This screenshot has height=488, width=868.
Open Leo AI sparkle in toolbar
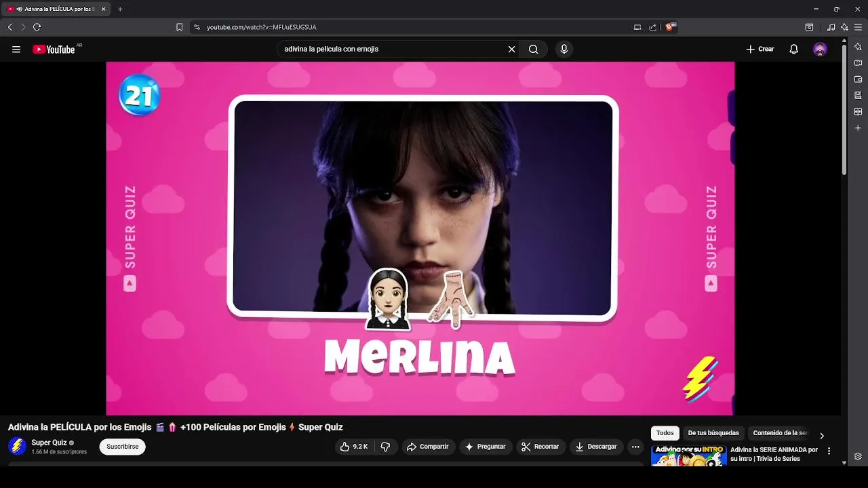[844, 27]
